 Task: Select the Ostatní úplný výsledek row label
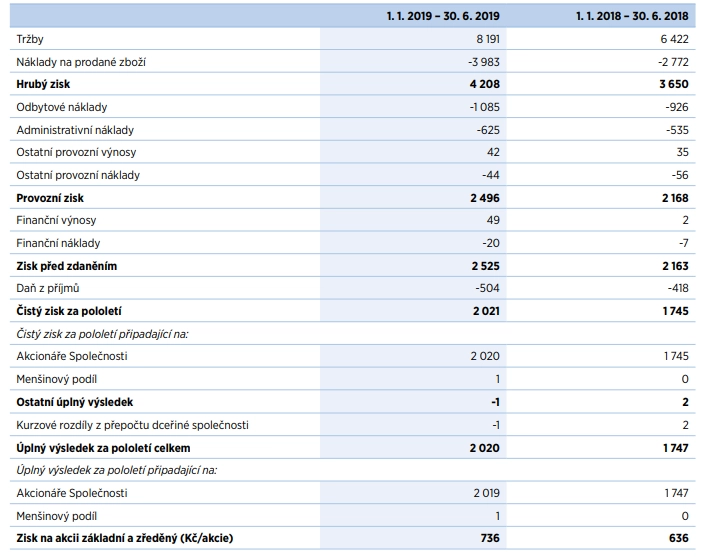click(75, 402)
